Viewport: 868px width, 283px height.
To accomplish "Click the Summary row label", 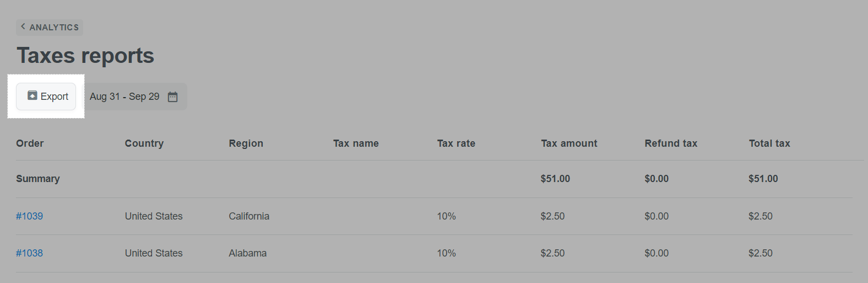I will 38,179.
